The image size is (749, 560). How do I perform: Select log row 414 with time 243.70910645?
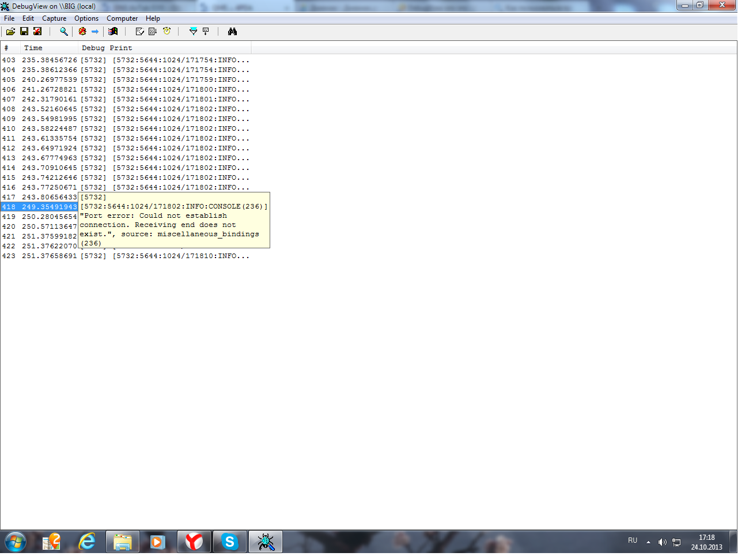(126, 168)
